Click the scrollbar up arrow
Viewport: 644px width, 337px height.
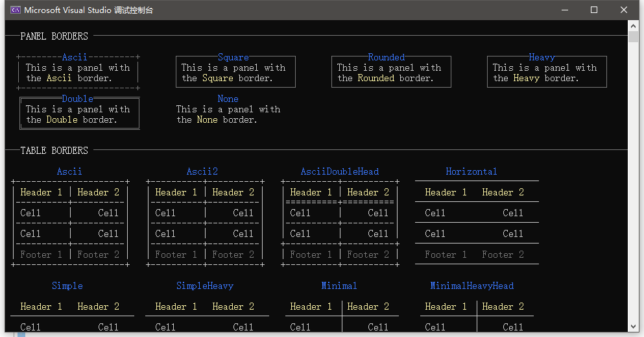[x=634, y=25]
